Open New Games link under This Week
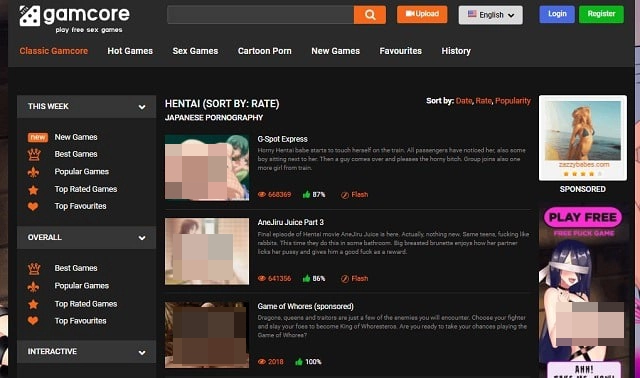 point(76,137)
